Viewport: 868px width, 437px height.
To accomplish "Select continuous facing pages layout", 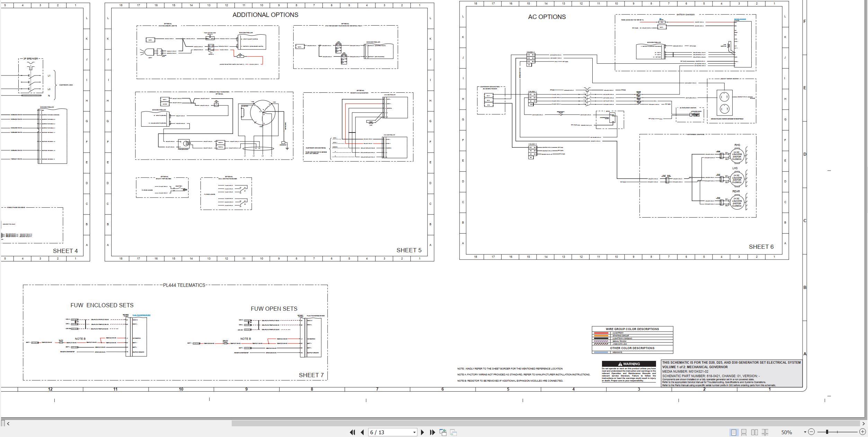I will tap(765, 432).
